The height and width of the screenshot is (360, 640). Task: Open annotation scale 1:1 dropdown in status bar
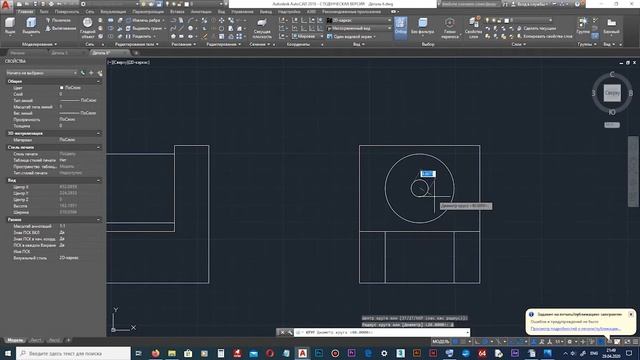click(558, 342)
